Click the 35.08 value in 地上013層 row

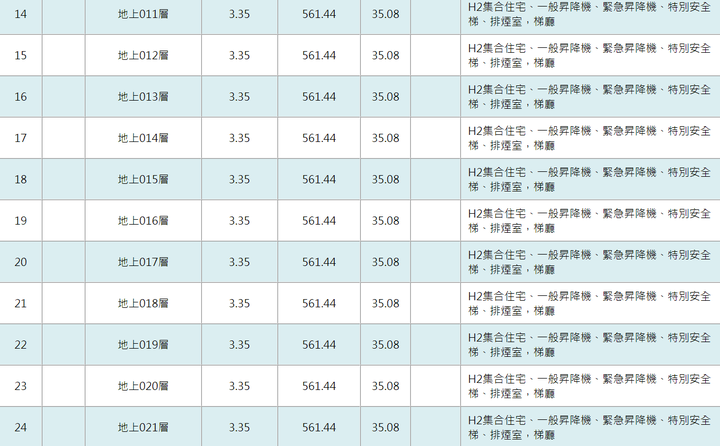coord(386,97)
